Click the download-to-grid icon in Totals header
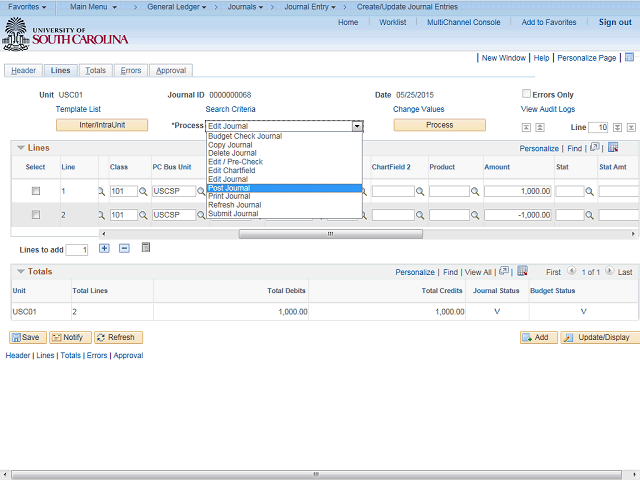 520,271
